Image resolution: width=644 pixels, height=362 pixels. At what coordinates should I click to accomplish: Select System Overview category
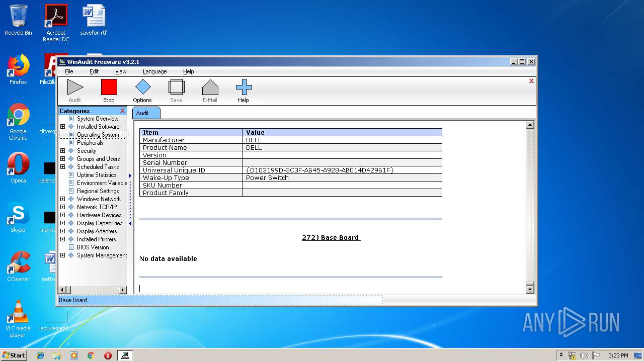pyautogui.click(x=98, y=119)
